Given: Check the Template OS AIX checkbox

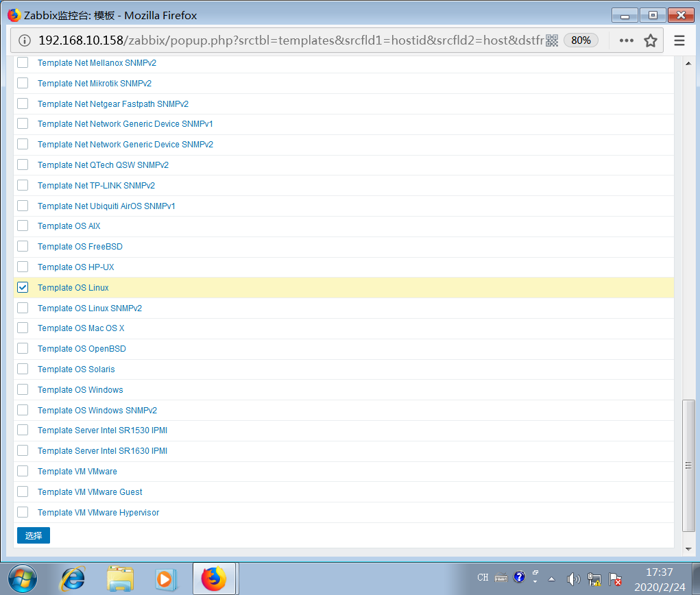Looking at the screenshot, I should tap(23, 226).
